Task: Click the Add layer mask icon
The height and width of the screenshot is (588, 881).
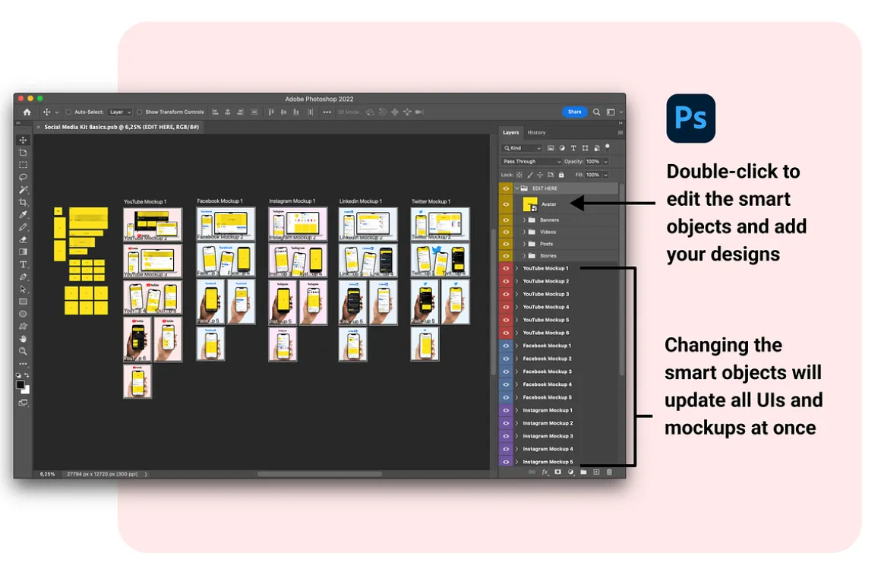Action: pyautogui.click(x=558, y=473)
